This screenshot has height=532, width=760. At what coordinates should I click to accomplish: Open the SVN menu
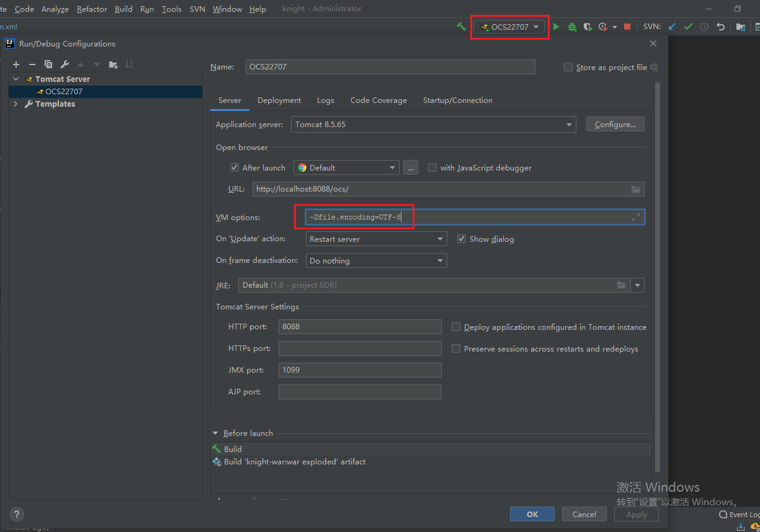[x=197, y=9]
